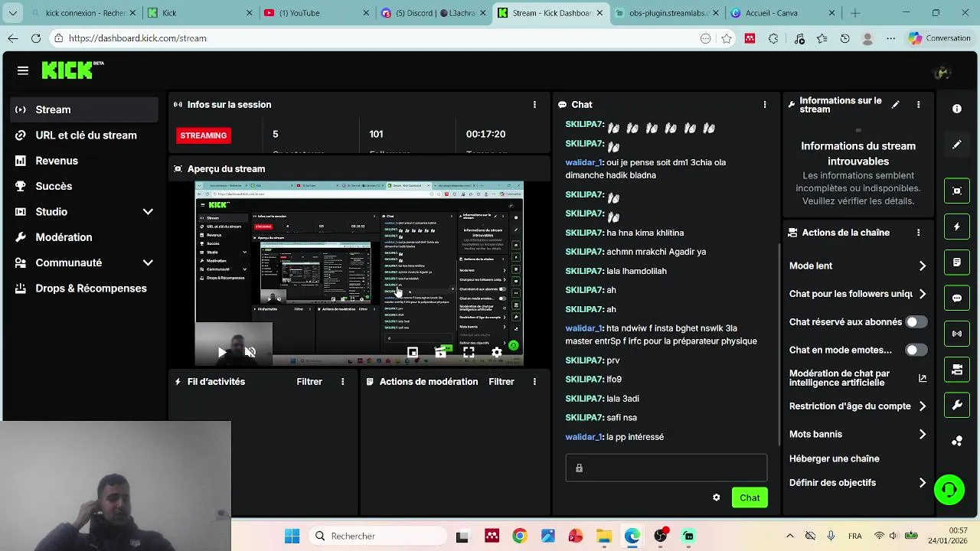Image resolution: width=980 pixels, height=551 pixels.
Task: Click the theater mode icon on the preview
Action: tap(440, 352)
